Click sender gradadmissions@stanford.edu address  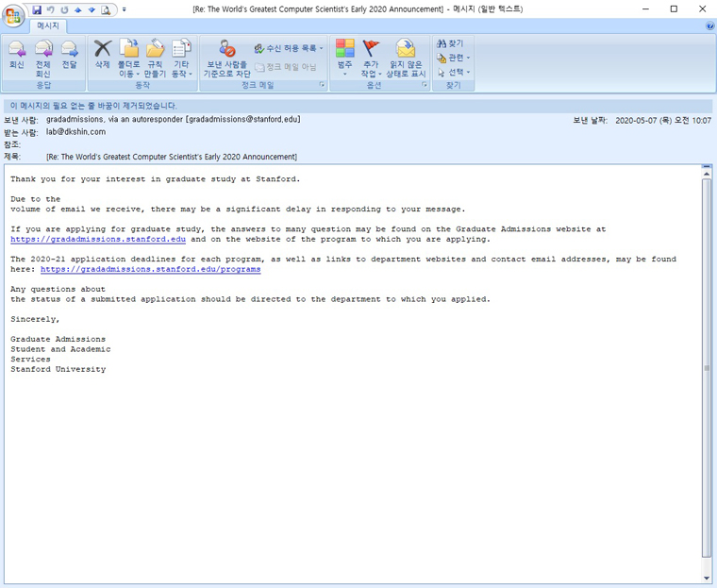tap(244, 120)
